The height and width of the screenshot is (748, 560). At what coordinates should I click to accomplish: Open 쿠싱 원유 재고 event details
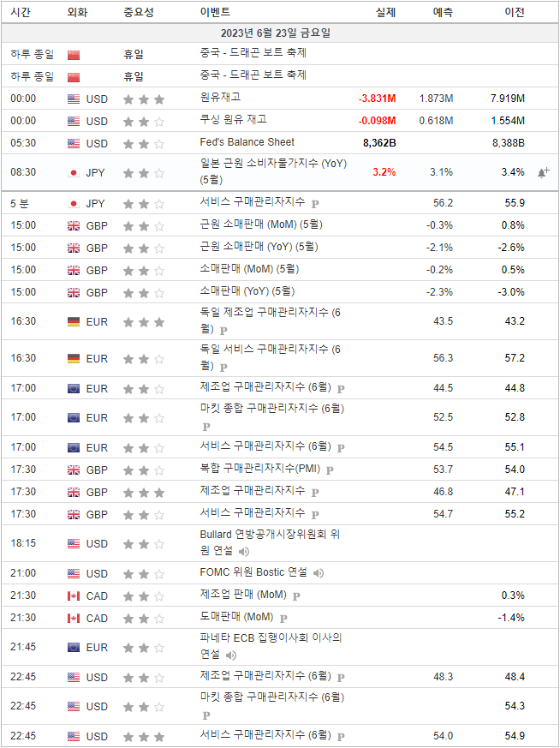pos(233,120)
